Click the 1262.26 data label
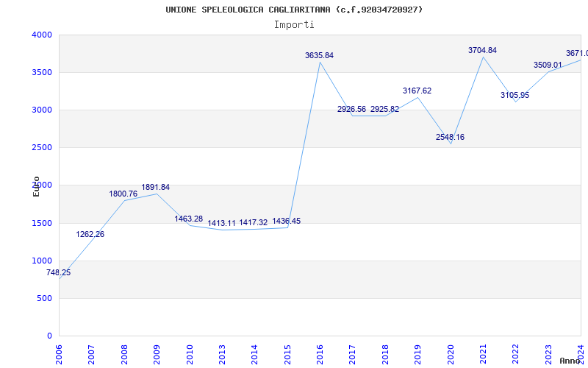The height and width of the screenshot is (368, 588). click(90, 234)
